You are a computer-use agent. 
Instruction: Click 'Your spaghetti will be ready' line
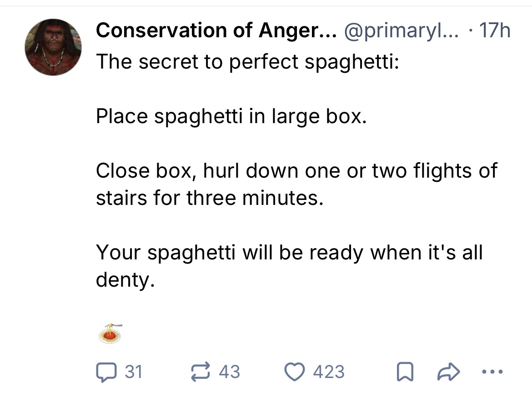288,253
